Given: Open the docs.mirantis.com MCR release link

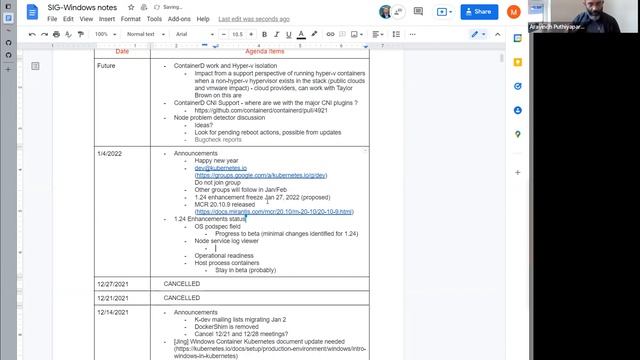Looking at the screenshot, I should click(x=274, y=212).
